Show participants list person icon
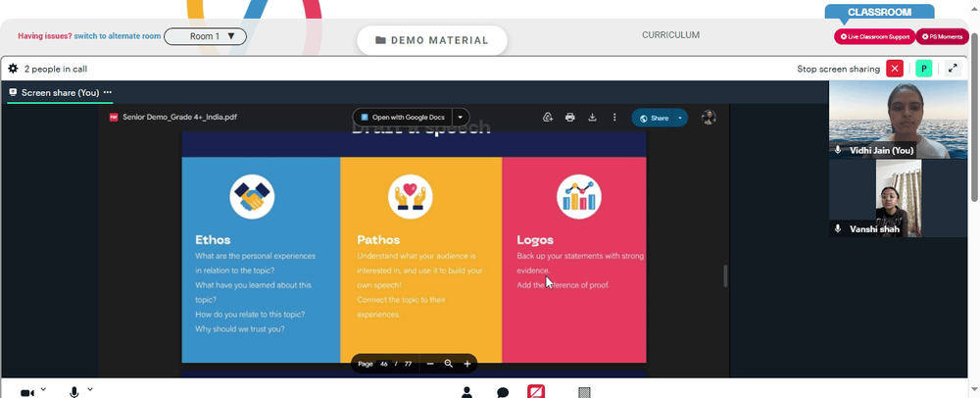The width and height of the screenshot is (980, 398). click(466, 392)
